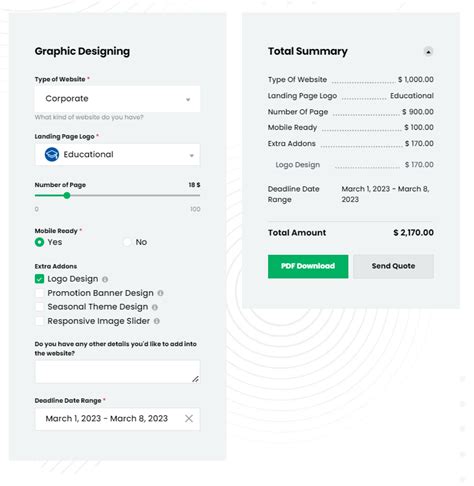The image size is (474, 486).
Task: Click info icon next to Promotion Banner Design
Action: pos(160,293)
